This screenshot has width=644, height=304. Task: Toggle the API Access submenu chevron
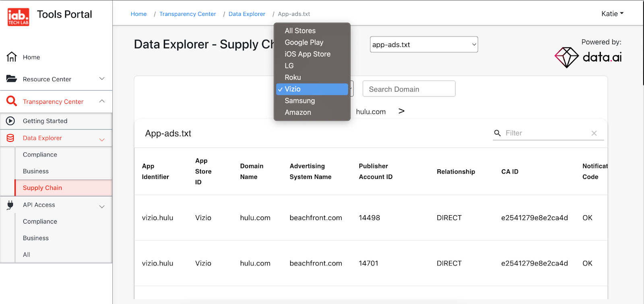(x=102, y=207)
